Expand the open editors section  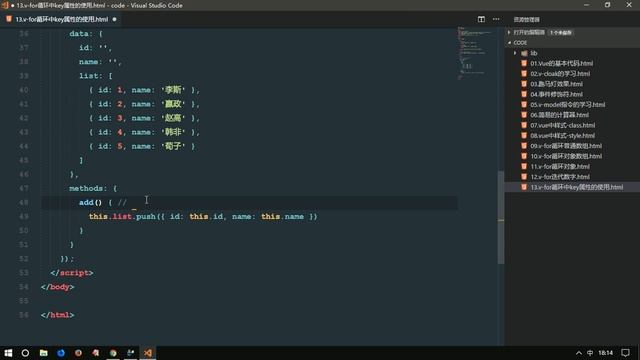[x=509, y=32]
